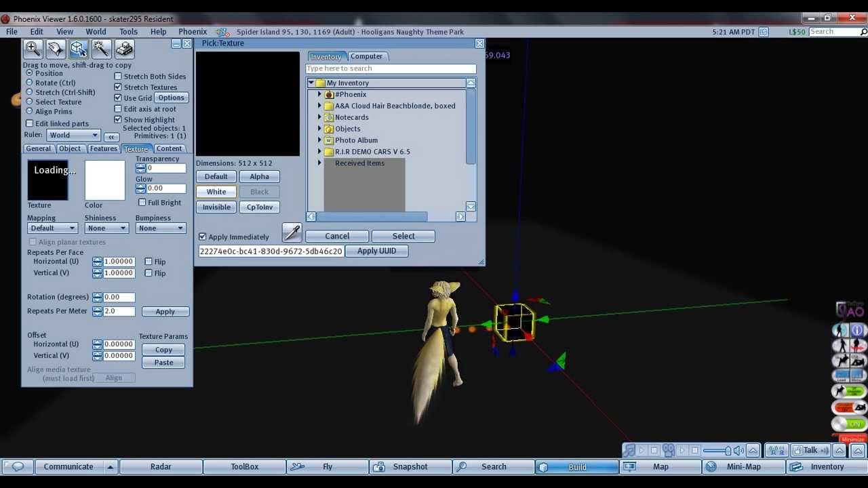Click the nearby voice users icon
Viewport: 868px width, 488px height.
776,450
